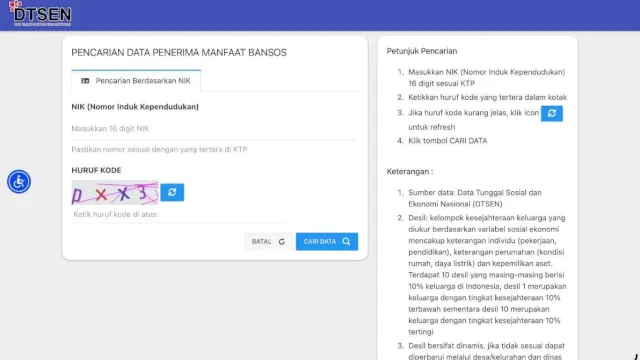Click Desil bersifat dinamis paragraph
Image resolution: width=640 pixels, height=360 pixels.
(x=487, y=351)
